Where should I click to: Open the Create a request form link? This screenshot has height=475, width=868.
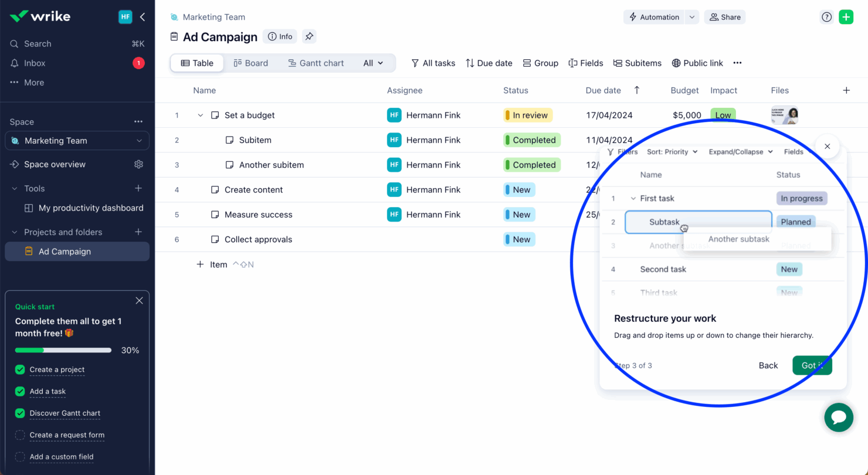point(67,435)
